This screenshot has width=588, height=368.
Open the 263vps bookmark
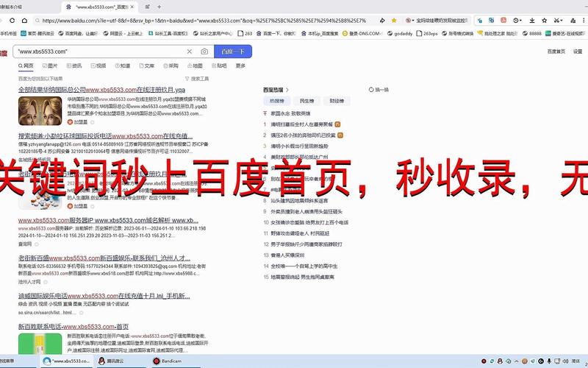click(427, 33)
